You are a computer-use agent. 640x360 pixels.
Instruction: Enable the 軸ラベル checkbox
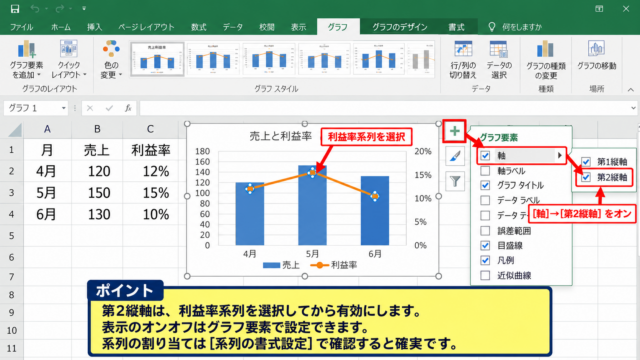coord(485,171)
